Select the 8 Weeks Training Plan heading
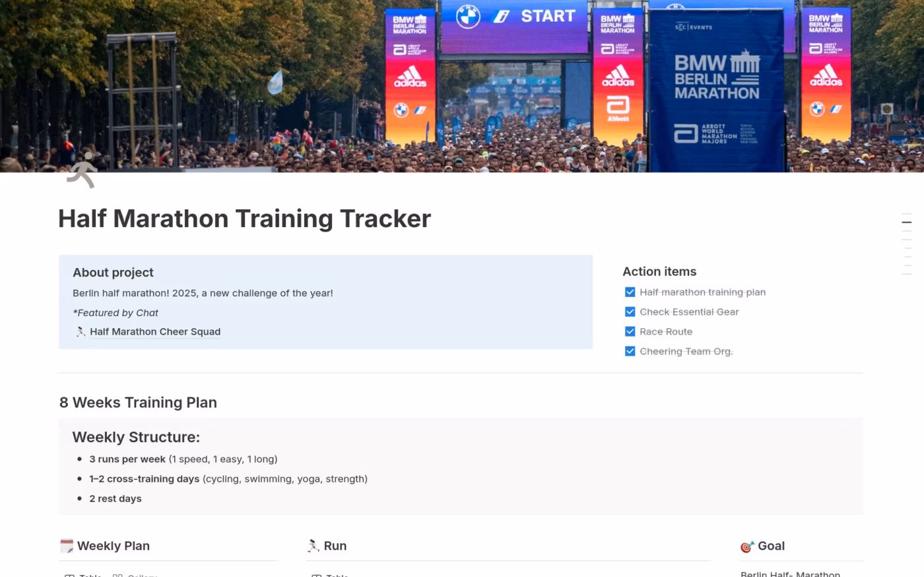 coord(138,402)
